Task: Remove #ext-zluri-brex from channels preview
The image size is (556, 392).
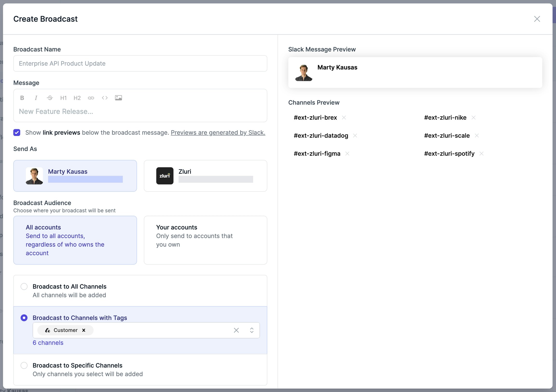Action: (344, 118)
